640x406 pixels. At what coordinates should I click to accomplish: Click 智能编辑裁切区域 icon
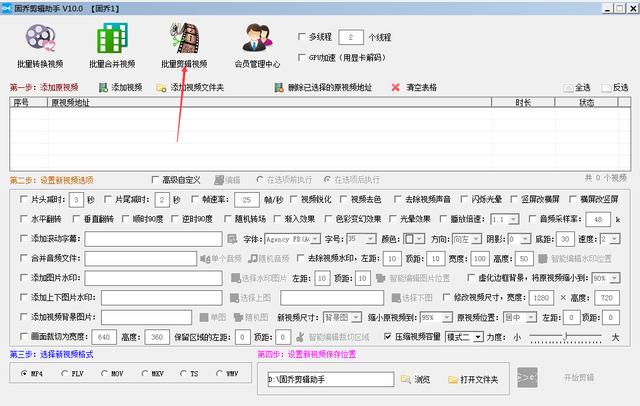300,337
